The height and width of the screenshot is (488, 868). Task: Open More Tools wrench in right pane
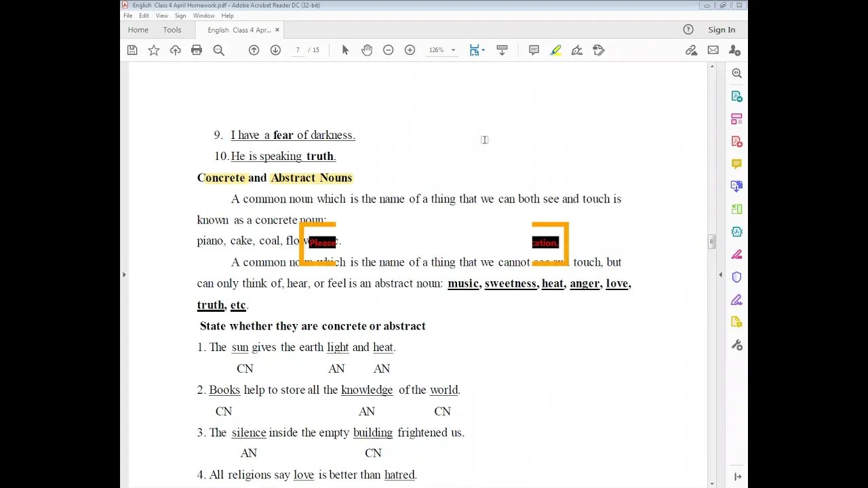coord(736,345)
